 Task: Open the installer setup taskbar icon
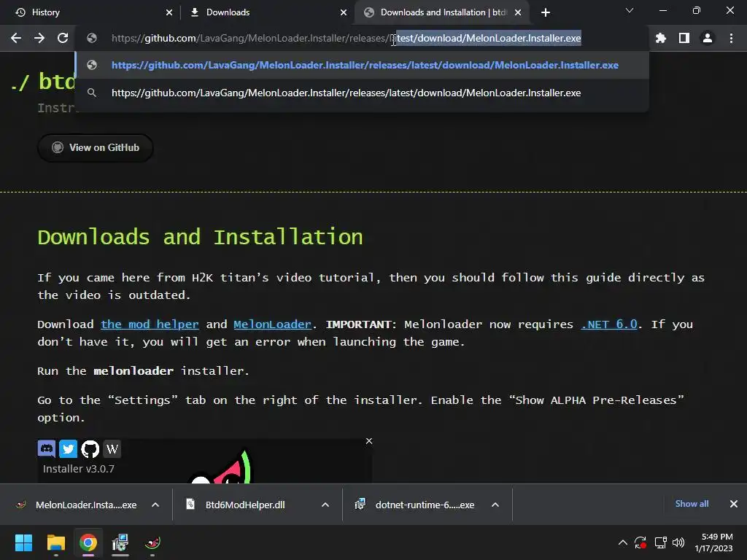[x=120, y=542]
